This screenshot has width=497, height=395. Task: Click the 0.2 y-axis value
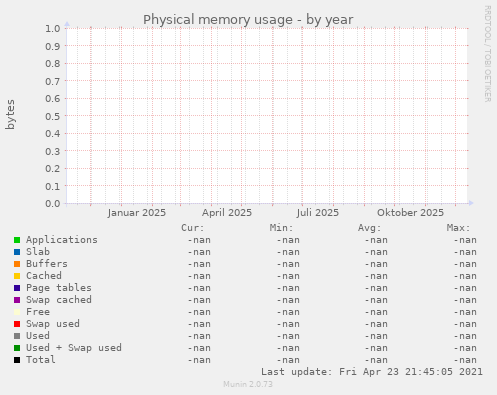[53, 168]
